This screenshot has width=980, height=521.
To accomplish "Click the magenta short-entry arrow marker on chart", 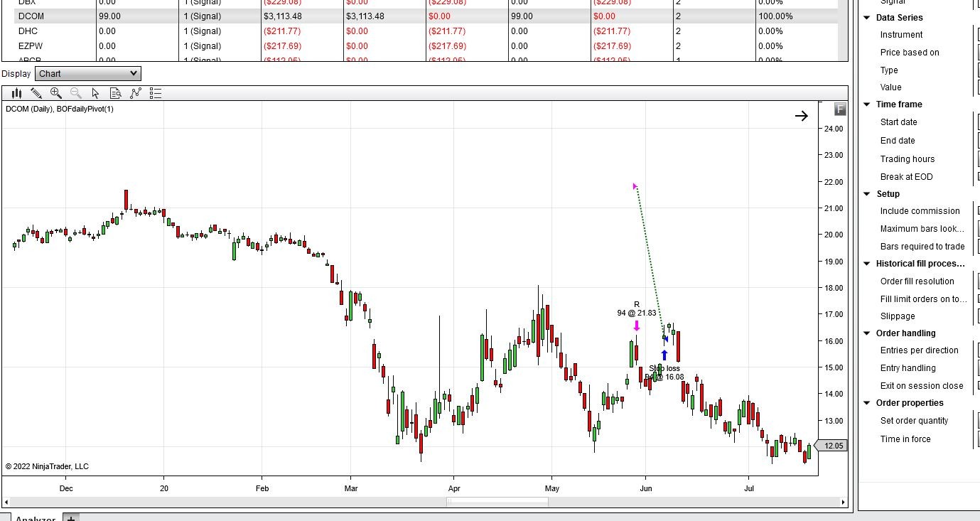I will [637, 326].
